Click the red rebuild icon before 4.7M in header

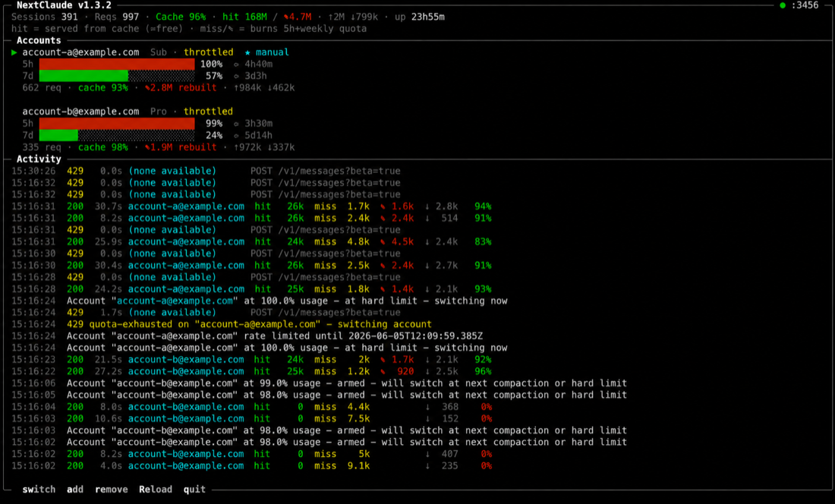286,17
